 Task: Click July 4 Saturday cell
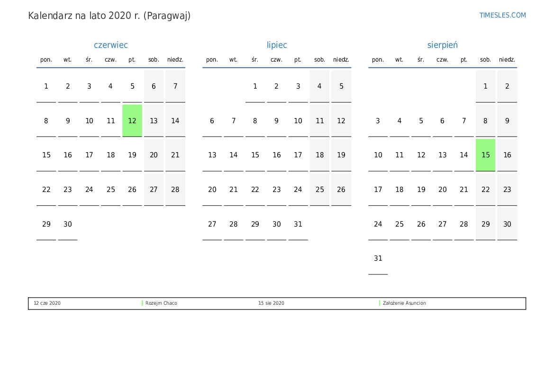(319, 86)
